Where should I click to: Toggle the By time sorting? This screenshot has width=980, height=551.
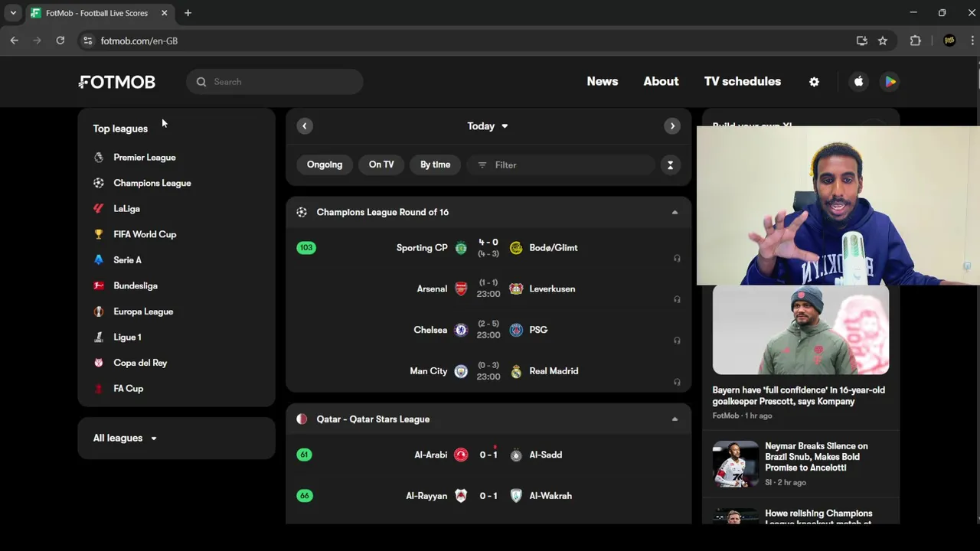coord(435,165)
